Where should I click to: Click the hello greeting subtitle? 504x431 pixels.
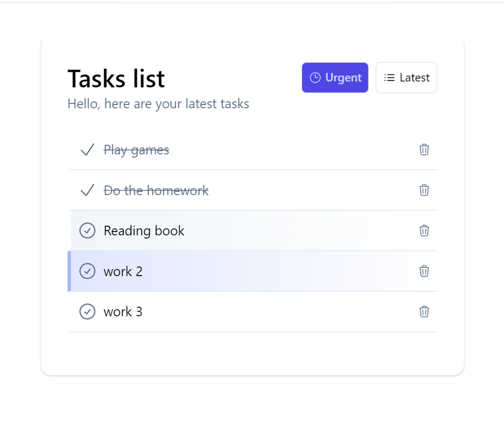pyautogui.click(x=159, y=103)
